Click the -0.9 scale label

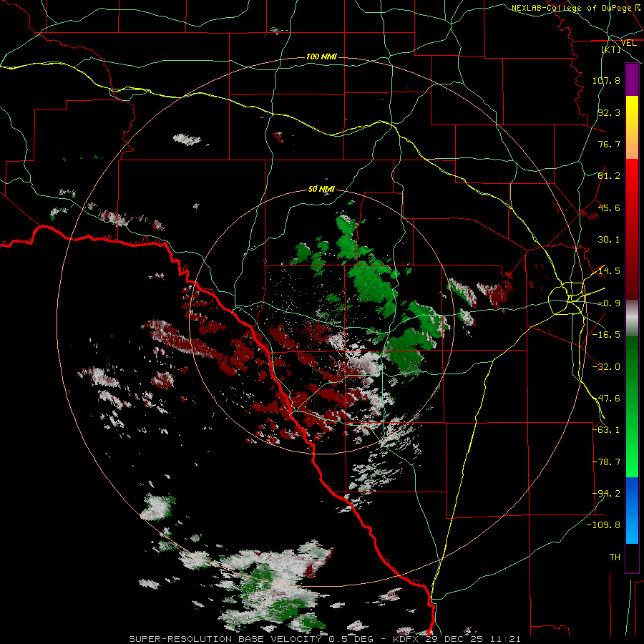[x=609, y=303]
